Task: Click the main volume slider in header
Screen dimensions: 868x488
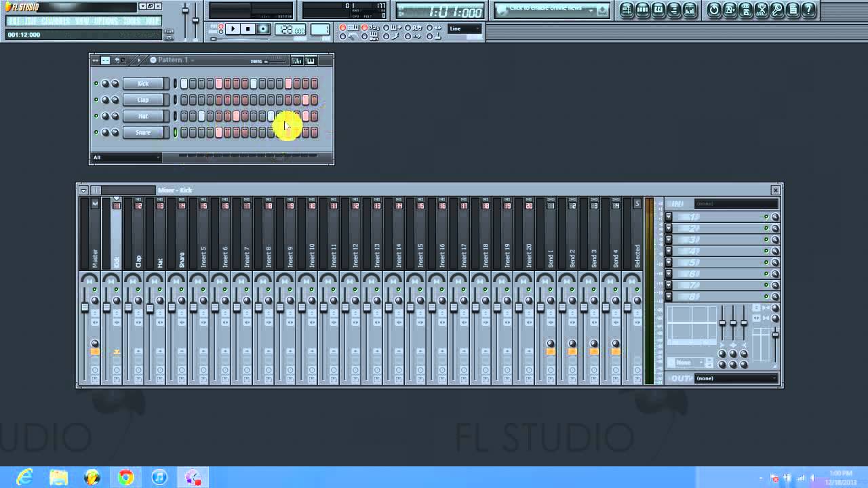Action: pyautogui.click(x=185, y=10)
